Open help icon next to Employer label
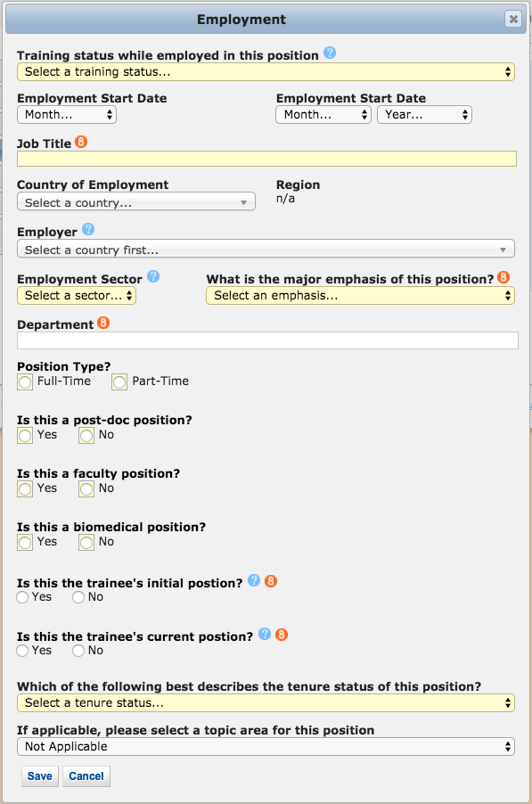Viewport: 532px width, 804px height. coord(88,229)
